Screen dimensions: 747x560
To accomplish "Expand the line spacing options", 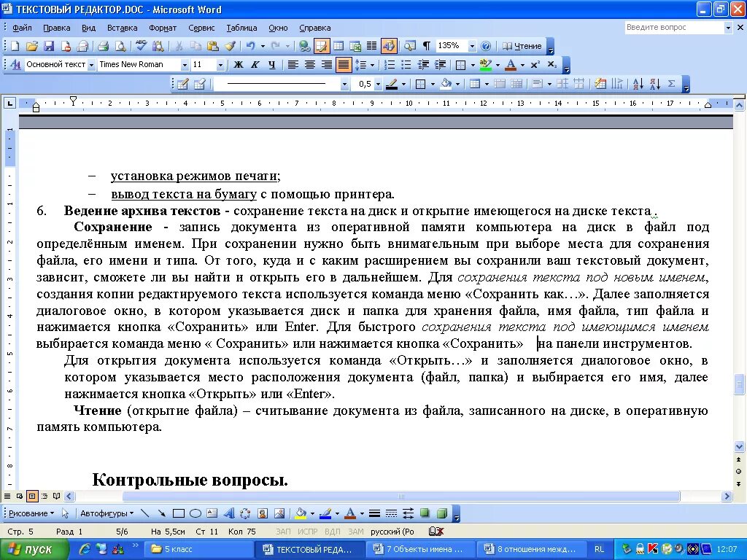I will (x=372, y=65).
